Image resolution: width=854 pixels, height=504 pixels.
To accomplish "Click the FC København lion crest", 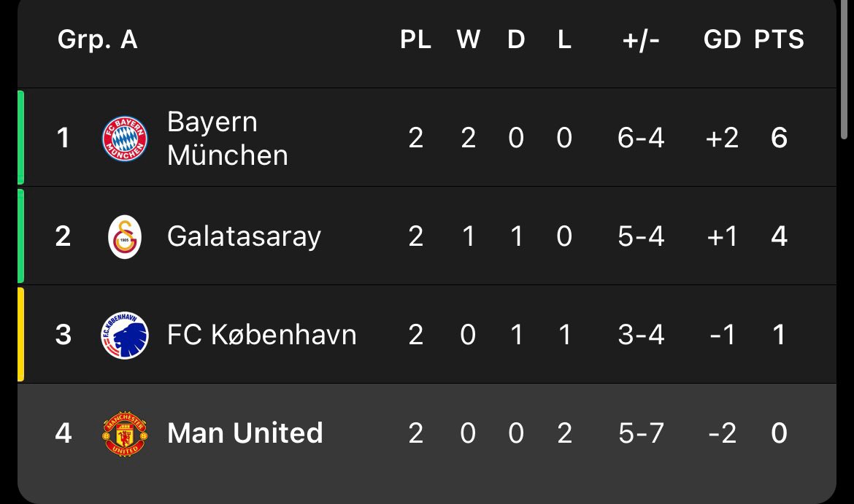I will tap(125, 335).
